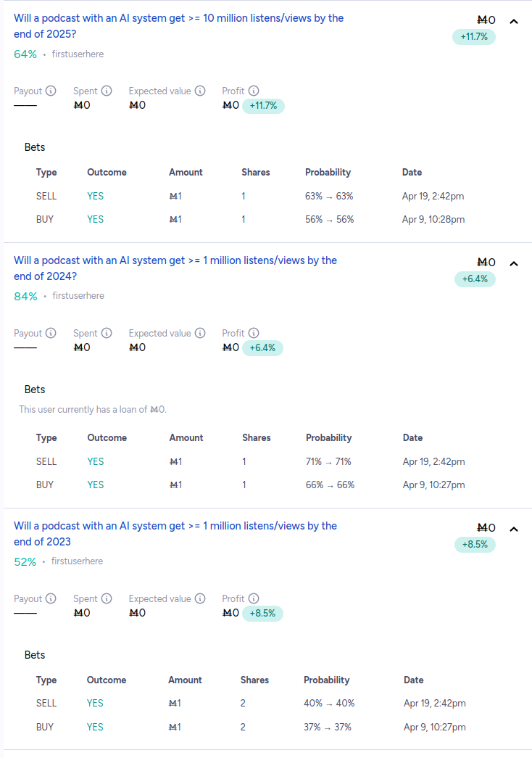Click Spent info icon in 2024 market
532x758 pixels.
[x=107, y=333]
